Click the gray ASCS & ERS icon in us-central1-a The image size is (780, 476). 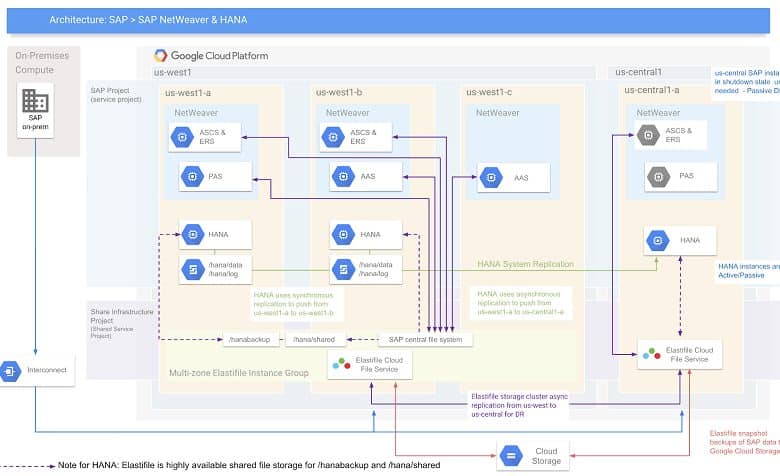pos(648,135)
